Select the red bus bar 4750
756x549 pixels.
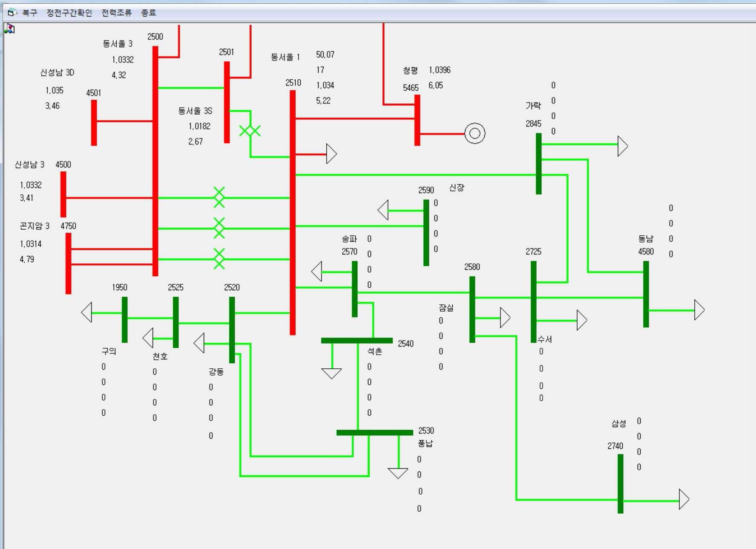tap(69, 263)
